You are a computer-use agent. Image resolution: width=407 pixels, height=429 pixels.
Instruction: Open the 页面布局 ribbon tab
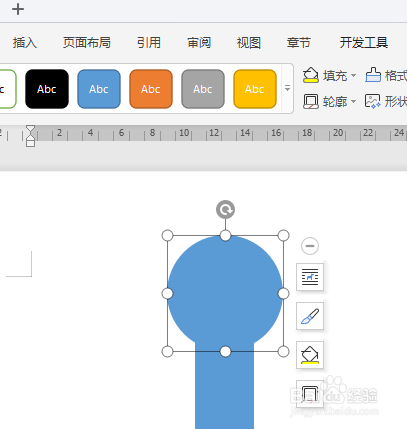[x=87, y=43]
